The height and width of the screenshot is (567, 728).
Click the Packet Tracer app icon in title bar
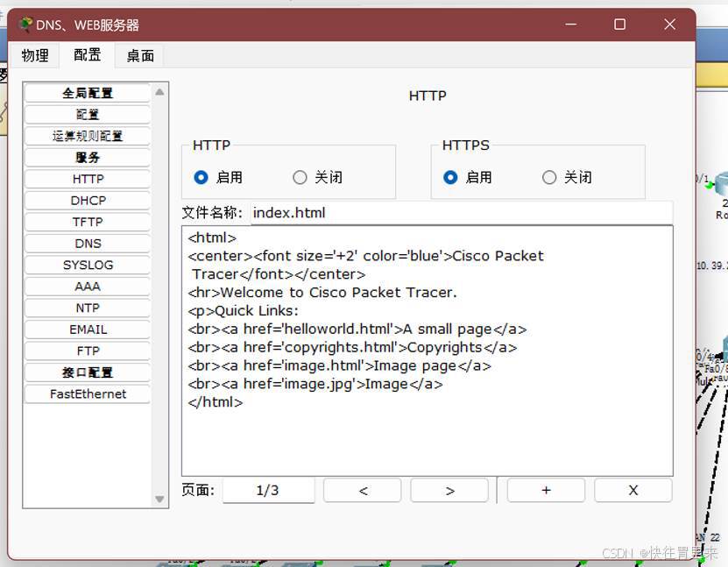click(x=26, y=25)
